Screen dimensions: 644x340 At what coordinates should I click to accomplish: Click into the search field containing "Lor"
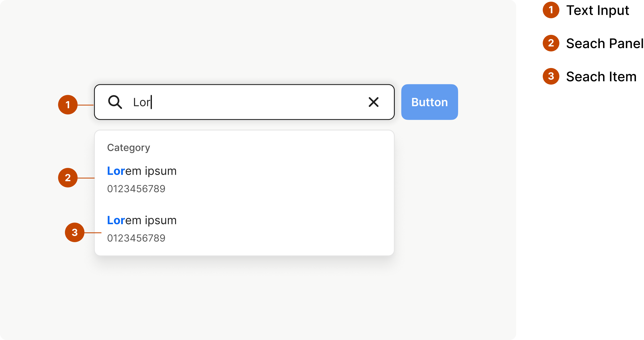(x=249, y=102)
